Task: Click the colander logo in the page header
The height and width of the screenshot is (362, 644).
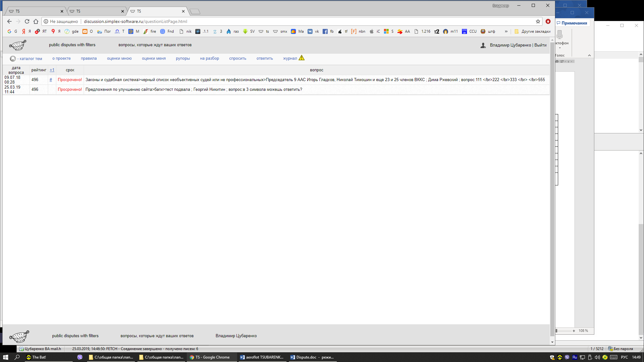Action: pyautogui.click(x=18, y=45)
